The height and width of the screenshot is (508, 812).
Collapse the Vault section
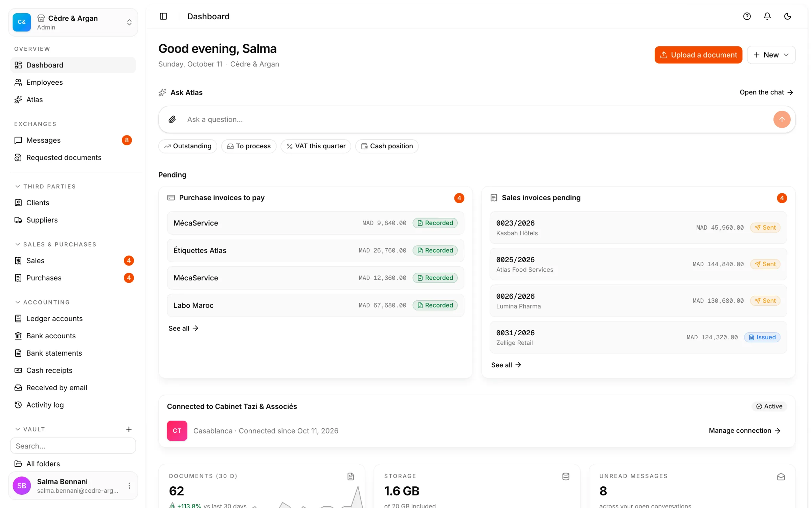coord(30,429)
